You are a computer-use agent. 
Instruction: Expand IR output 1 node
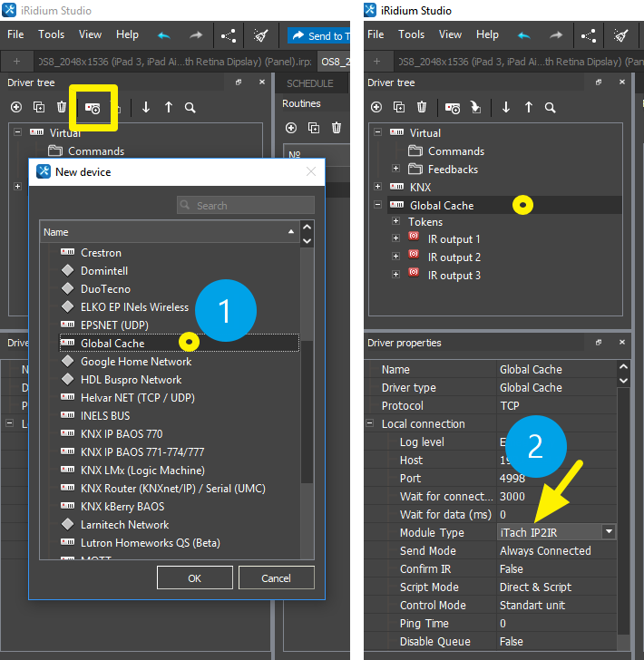(395, 238)
